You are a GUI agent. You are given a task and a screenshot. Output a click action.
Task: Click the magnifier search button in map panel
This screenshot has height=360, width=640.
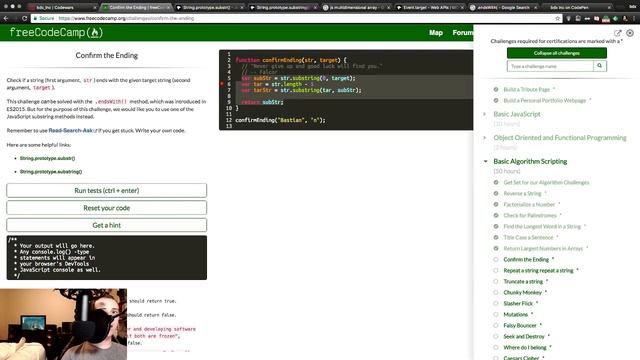(600, 66)
